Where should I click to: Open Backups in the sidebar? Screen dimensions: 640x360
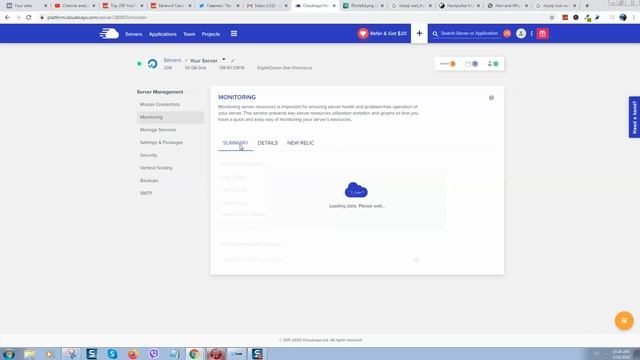pos(149,180)
